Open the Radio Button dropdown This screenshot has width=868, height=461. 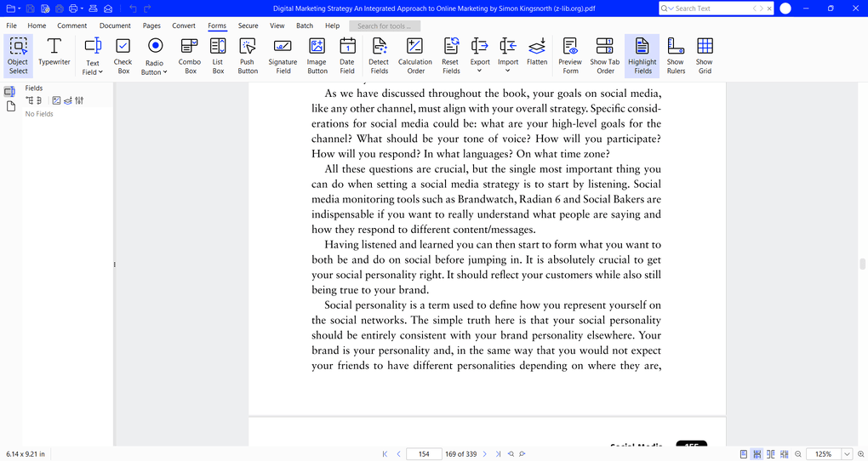point(165,72)
